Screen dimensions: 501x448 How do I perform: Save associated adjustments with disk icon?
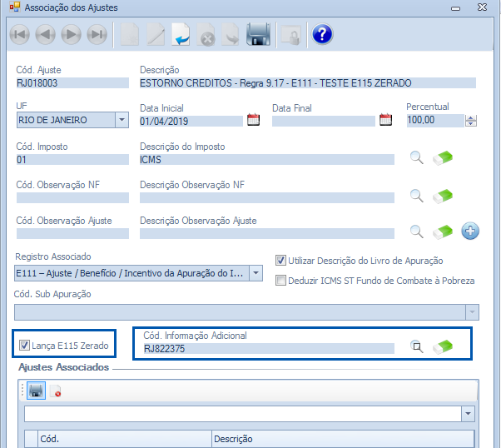pos(37,391)
